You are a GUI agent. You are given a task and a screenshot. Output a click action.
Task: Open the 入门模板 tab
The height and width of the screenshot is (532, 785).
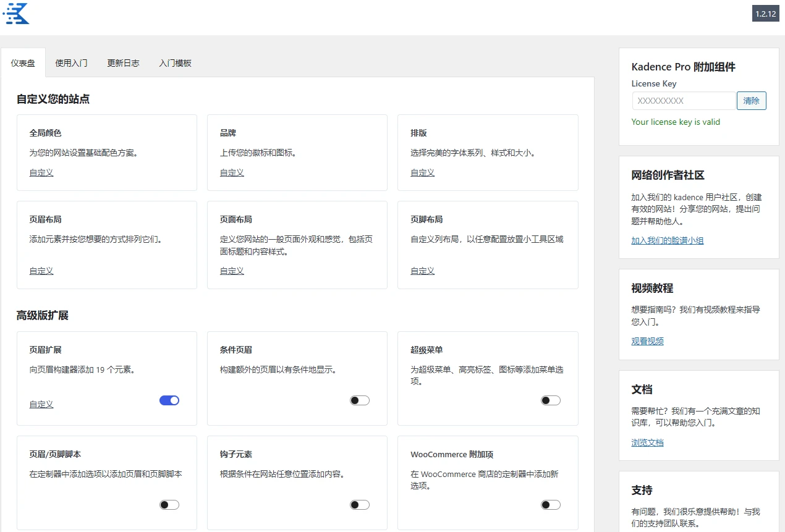[x=175, y=62]
